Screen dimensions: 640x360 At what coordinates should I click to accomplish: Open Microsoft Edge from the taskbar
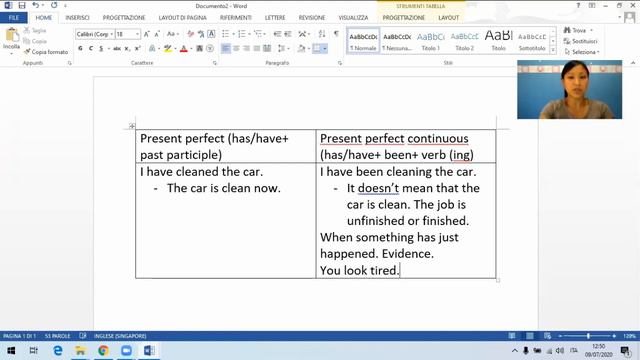pyautogui.click(x=58, y=351)
